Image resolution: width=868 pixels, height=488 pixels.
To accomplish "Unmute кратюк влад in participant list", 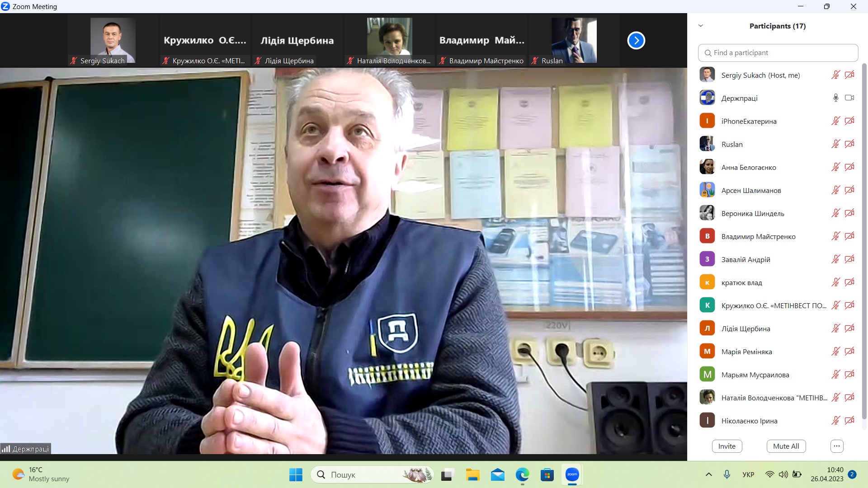I will coord(836,282).
